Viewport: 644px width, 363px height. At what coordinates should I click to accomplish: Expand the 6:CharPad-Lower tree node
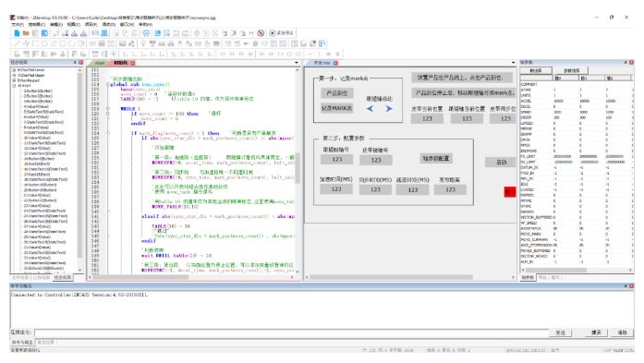(x=14, y=70)
